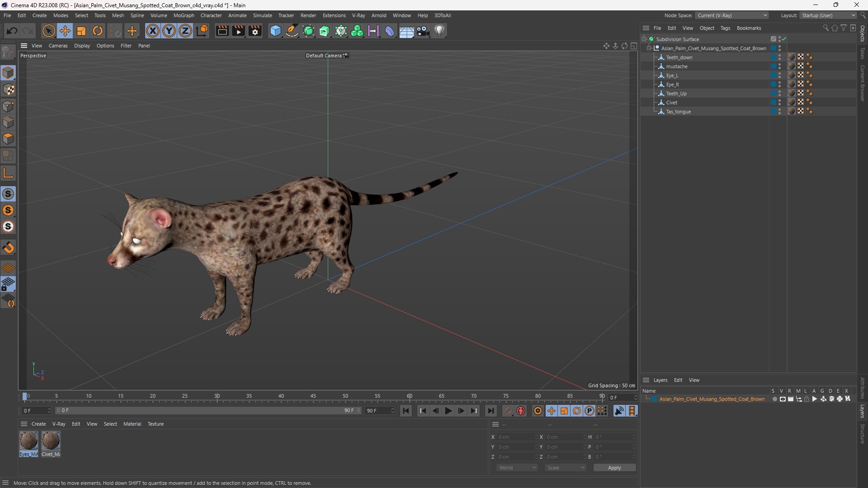Open Edit Render Settings
Viewport: 868px width, 488px height.
[255, 31]
